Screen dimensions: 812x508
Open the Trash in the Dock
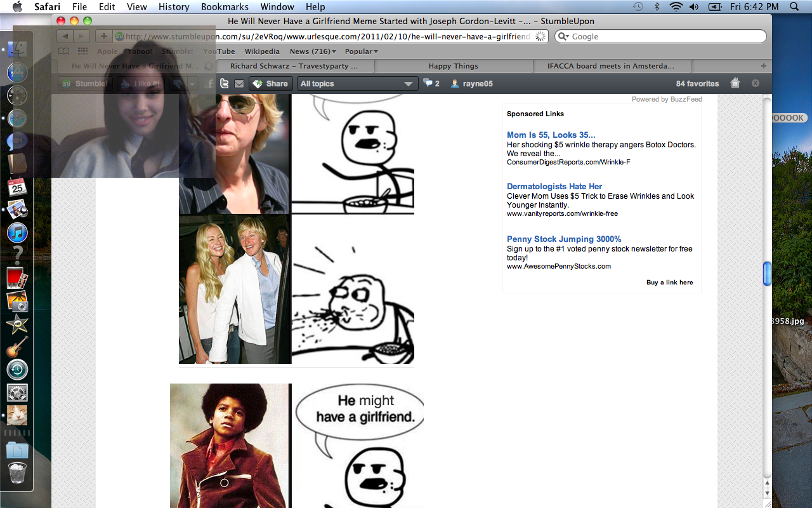pyautogui.click(x=17, y=473)
